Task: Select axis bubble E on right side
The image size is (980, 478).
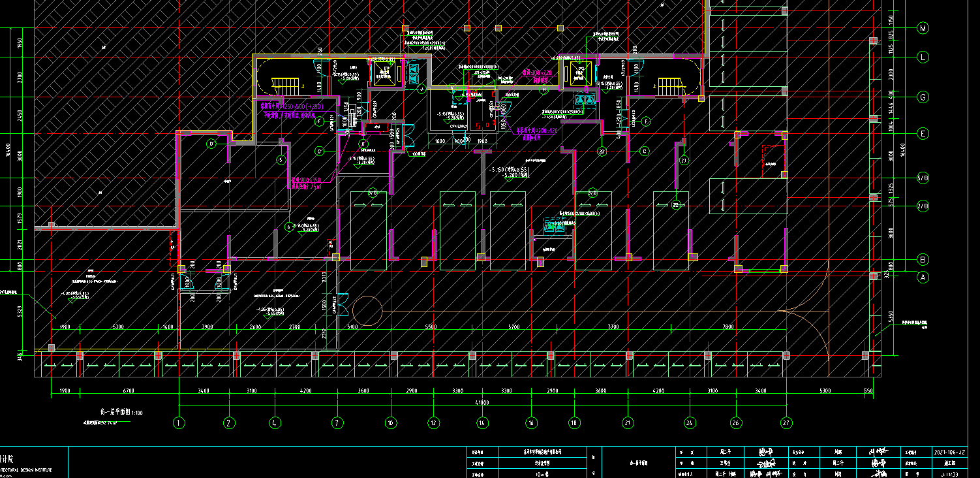Action: pos(923,133)
